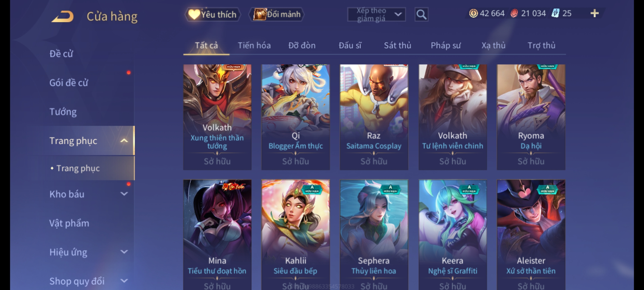Open Đổi mảnh fragment exchange chest
The image size is (644, 290).
pos(277,14)
